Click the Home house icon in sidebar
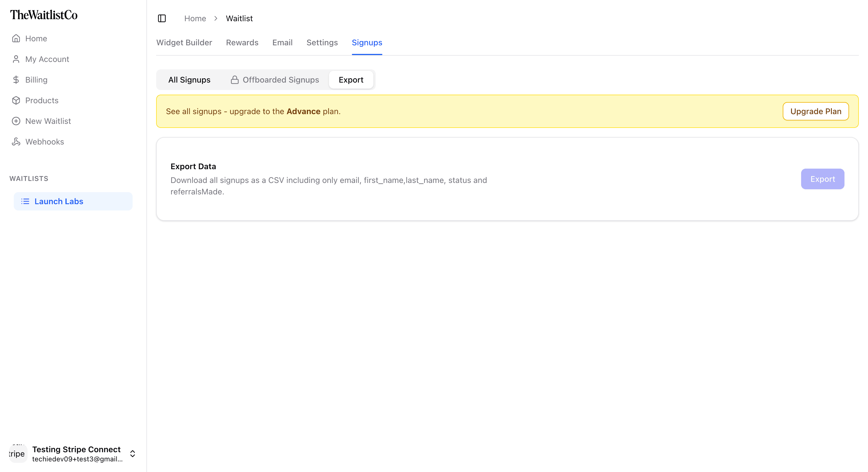The image size is (868, 472). pos(16,38)
